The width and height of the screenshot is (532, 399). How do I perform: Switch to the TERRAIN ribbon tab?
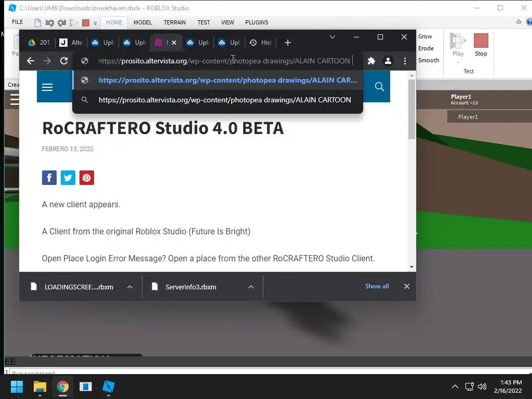175,22
